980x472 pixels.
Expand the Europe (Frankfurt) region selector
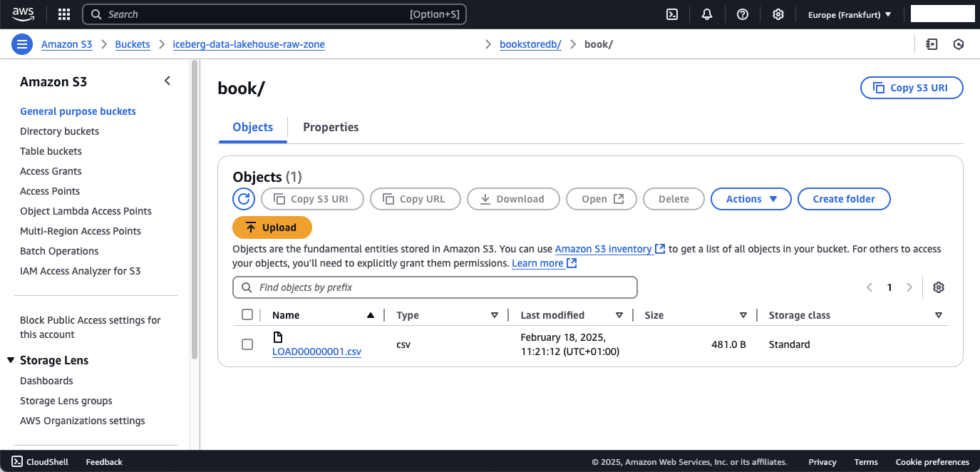849,14
